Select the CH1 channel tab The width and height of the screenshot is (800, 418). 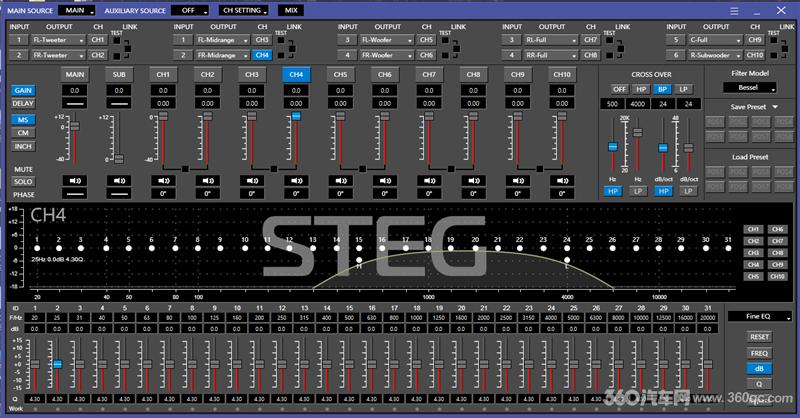tap(163, 75)
